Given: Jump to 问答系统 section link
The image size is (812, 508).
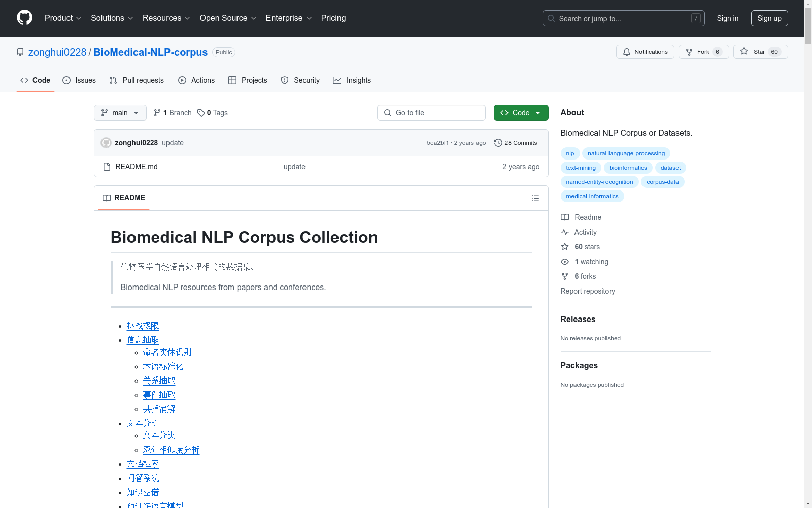Looking at the screenshot, I should [143, 478].
